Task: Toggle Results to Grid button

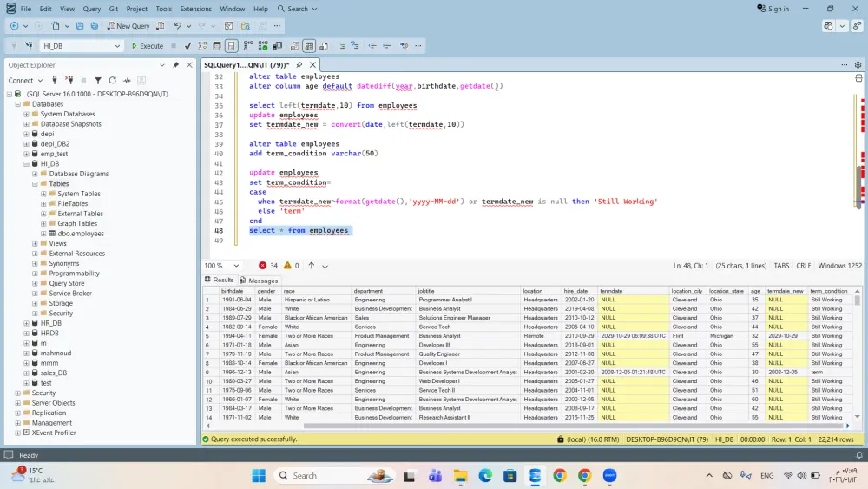Action: click(309, 46)
